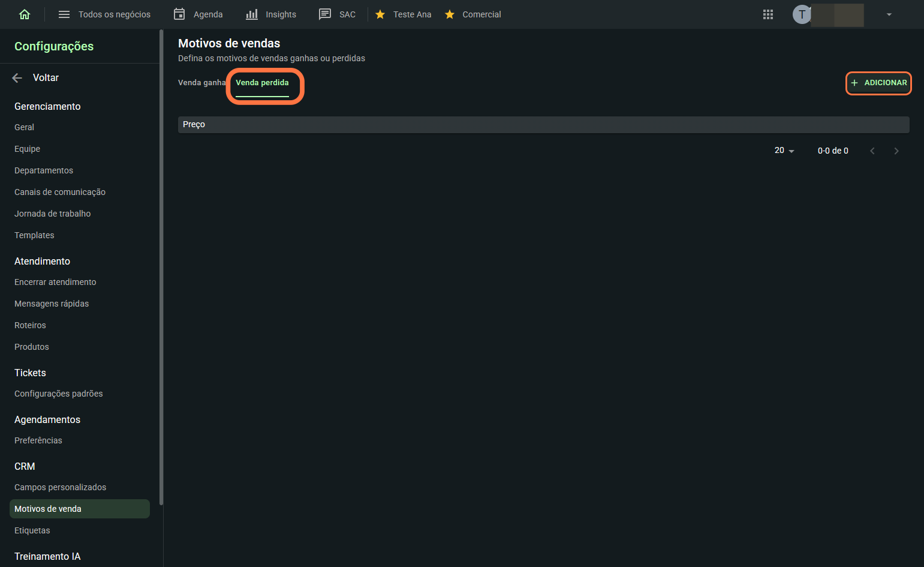Open Geral settings
This screenshot has width=924, height=567.
point(24,127)
